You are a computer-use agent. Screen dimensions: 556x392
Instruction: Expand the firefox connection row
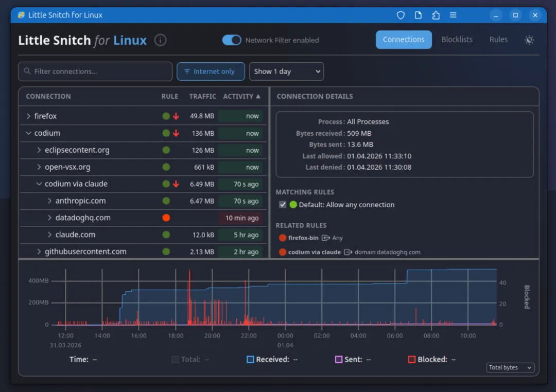pyautogui.click(x=28, y=116)
